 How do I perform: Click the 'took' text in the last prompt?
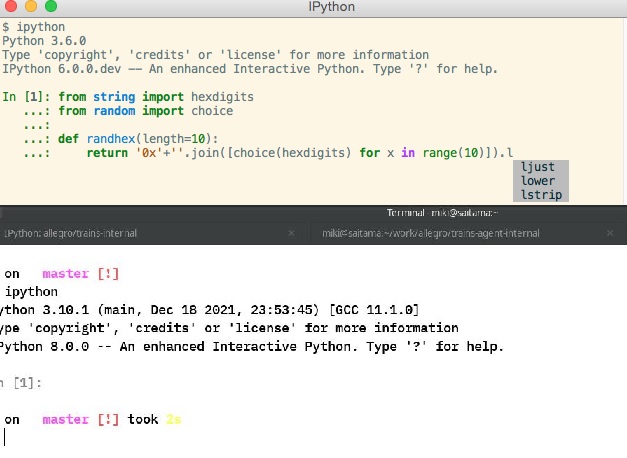tap(143, 420)
